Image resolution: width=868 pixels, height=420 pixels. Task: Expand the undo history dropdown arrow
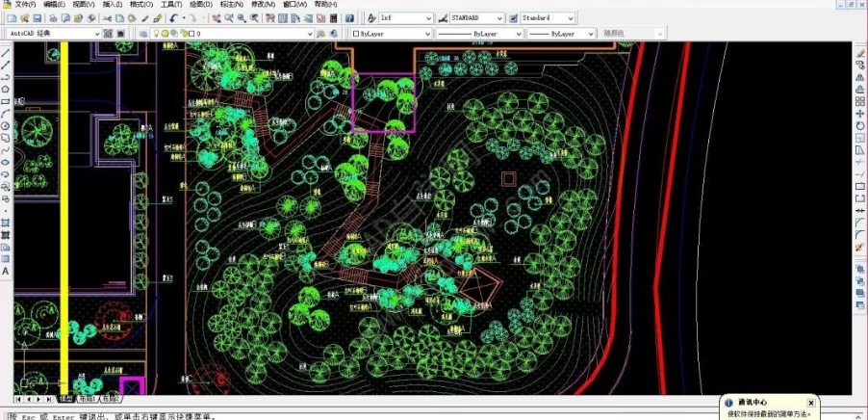pos(184,18)
